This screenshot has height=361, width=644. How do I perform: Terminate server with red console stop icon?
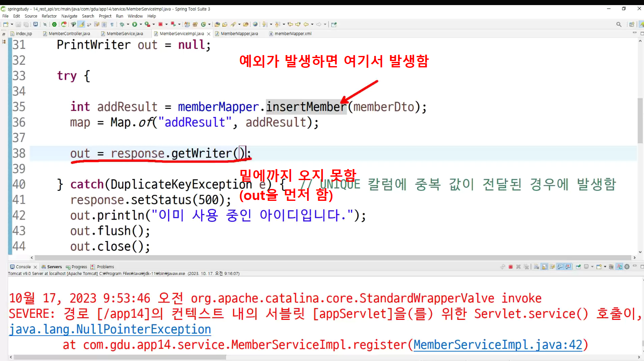coord(510,267)
